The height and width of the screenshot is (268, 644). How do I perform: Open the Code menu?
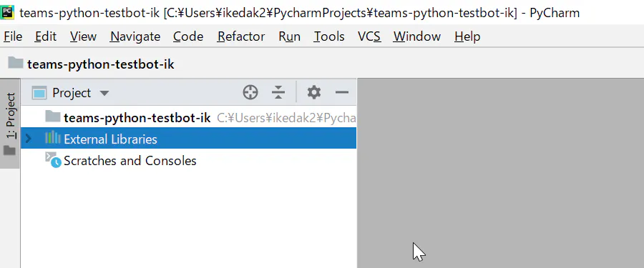coord(188,36)
